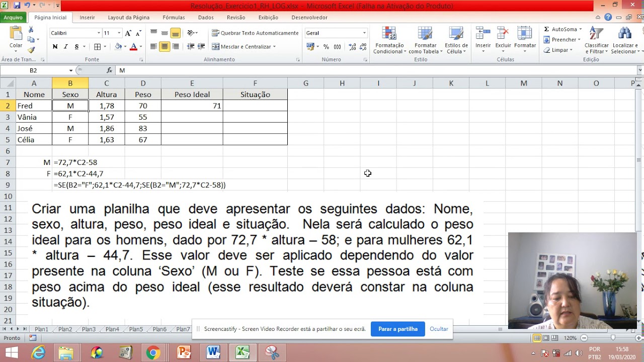
Task: Click the Parar a partilha button
Action: [x=398, y=329]
